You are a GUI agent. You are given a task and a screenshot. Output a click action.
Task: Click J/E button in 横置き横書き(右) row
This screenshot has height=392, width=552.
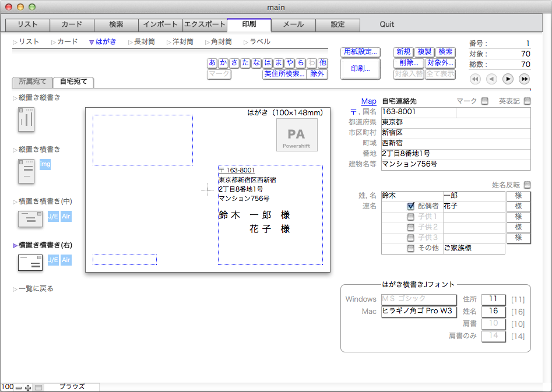(53, 260)
